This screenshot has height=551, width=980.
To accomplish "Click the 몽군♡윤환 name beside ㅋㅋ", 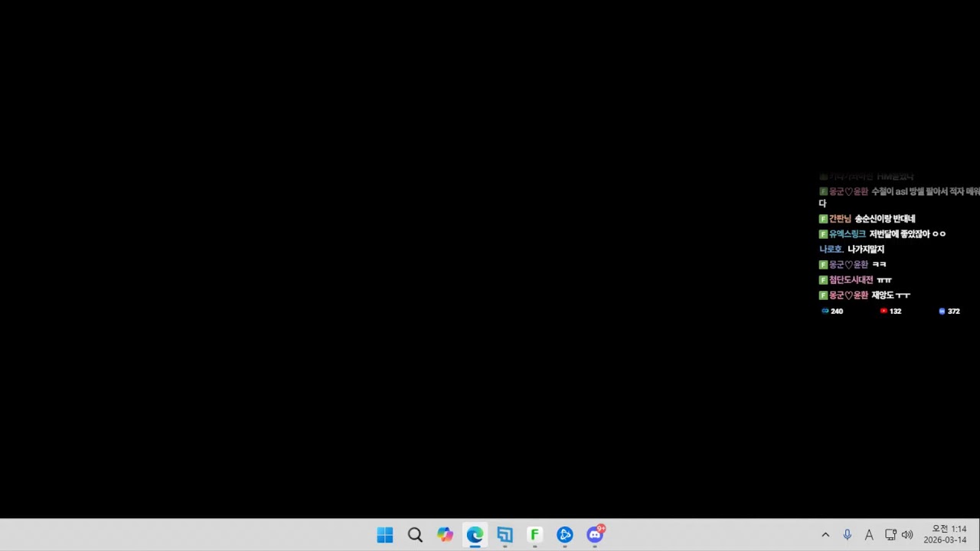I will point(848,265).
